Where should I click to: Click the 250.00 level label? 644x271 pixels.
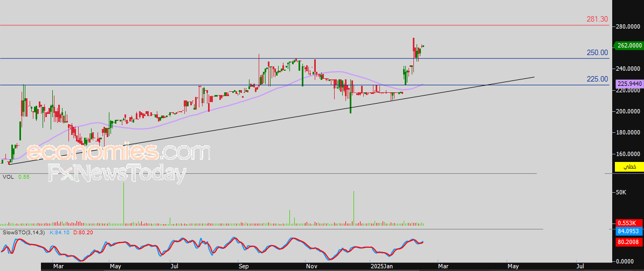click(598, 53)
